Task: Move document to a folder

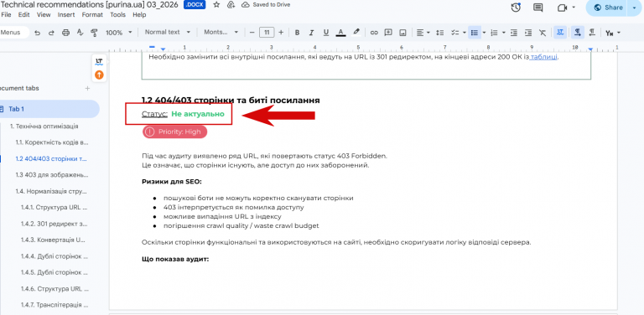Action: [x=231, y=5]
